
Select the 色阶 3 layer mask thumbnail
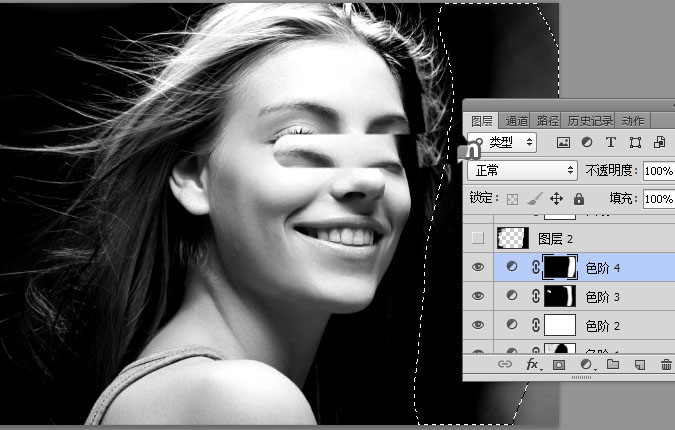coord(565,296)
